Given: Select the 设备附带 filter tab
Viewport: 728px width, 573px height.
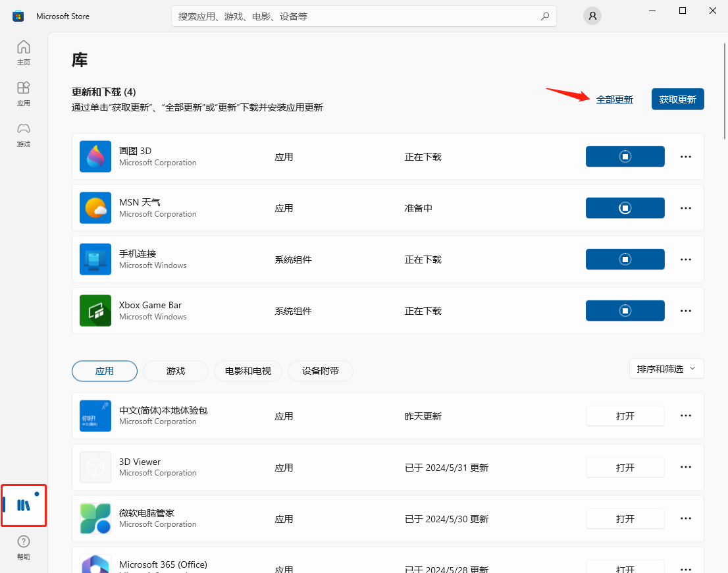Looking at the screenshot, I should click(x=320, y=371).
